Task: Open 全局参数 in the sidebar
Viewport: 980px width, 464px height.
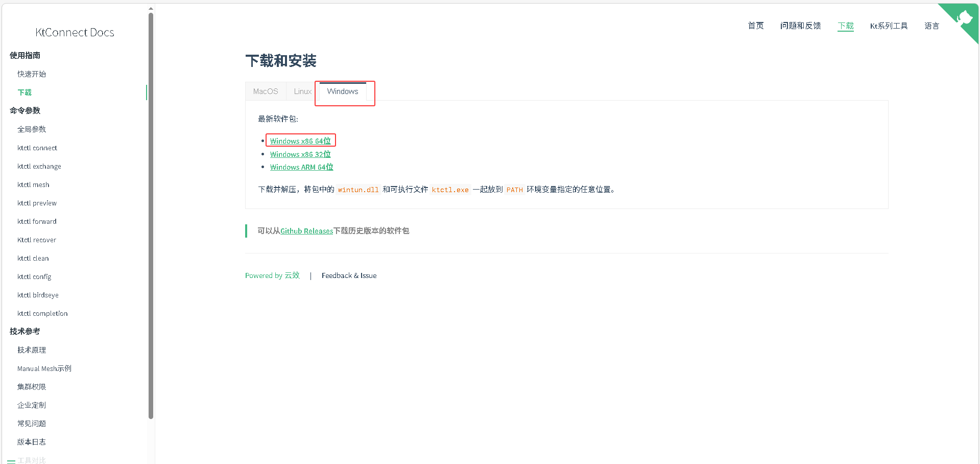Action: click(32, 129)
